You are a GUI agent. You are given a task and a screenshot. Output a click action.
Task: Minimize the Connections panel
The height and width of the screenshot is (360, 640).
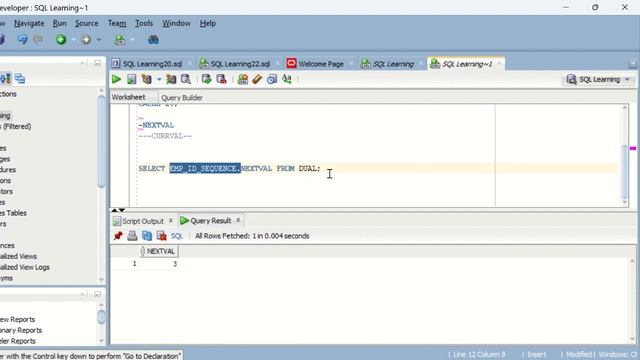(97, 63)
